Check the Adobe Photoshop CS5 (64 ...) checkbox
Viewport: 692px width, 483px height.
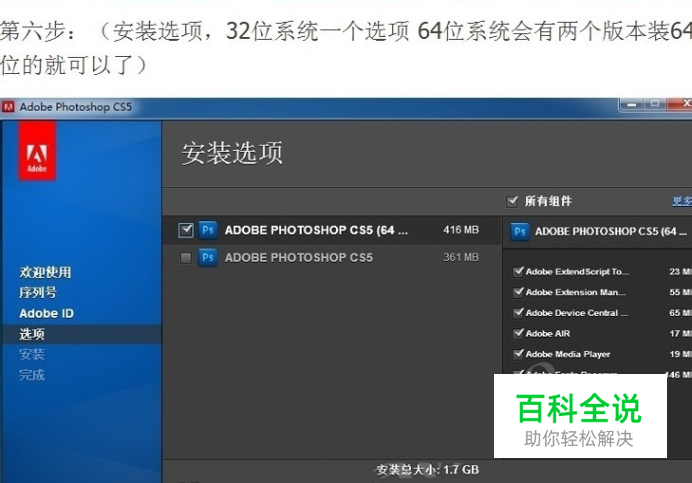pyautogui.click(x=186, y=230)
